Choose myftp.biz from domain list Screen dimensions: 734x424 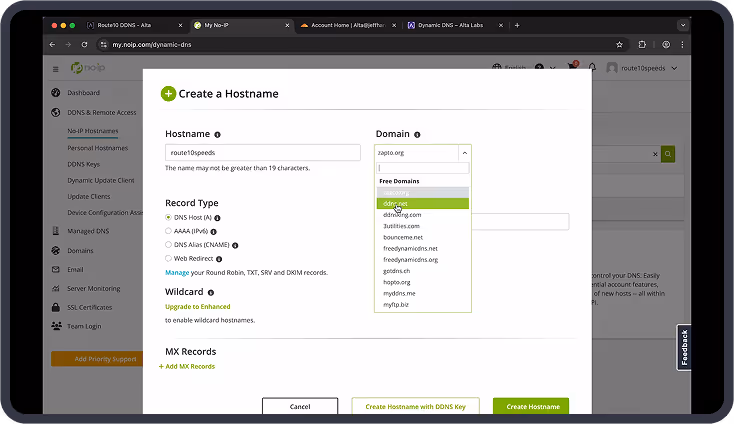423,305
